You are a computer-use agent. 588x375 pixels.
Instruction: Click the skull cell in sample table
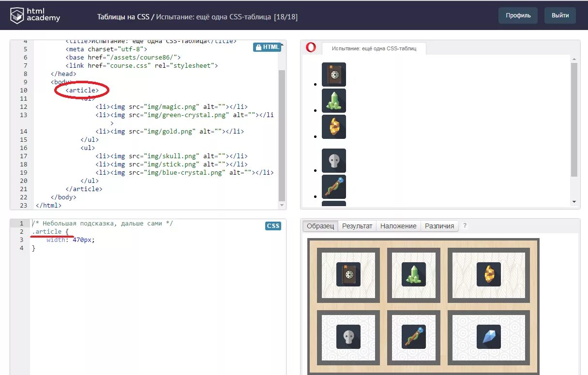[348, 337]
